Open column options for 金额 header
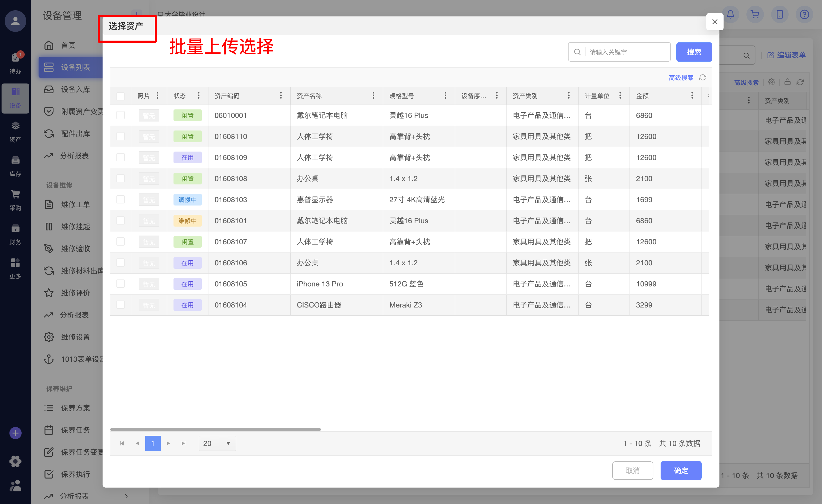Image resolution: width=822 pixels, height=504 pixels. pyautogui.click(x=692, y=96)
